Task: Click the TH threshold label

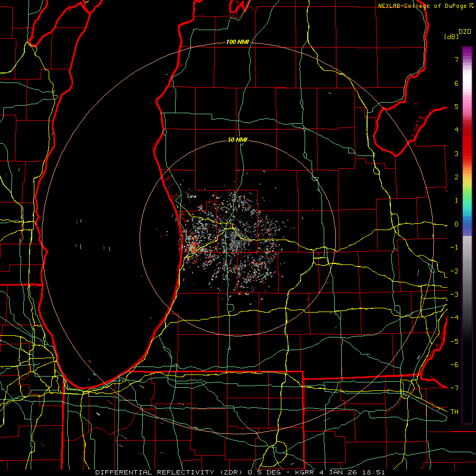Action: [x=454, y=412]
